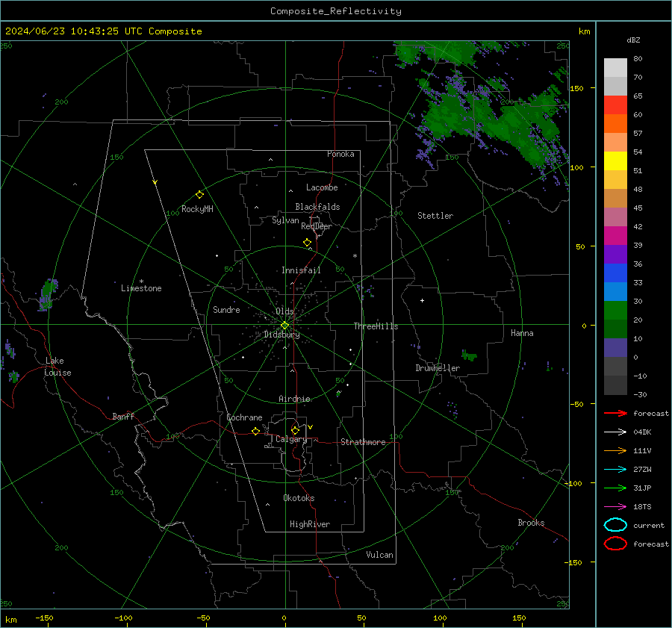Click the magenta 18TS arrow icon

(x=615, y=507)
